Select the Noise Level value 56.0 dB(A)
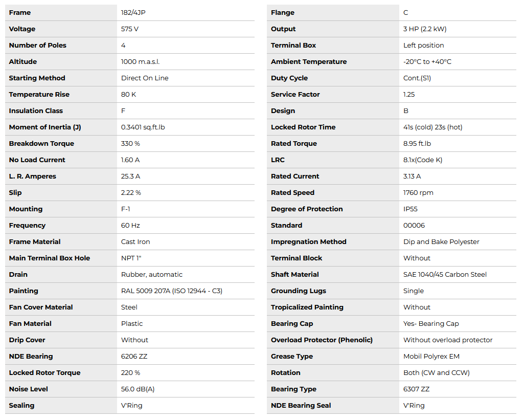The height and width of the screenshot is (420, 524). pos(138,389)
